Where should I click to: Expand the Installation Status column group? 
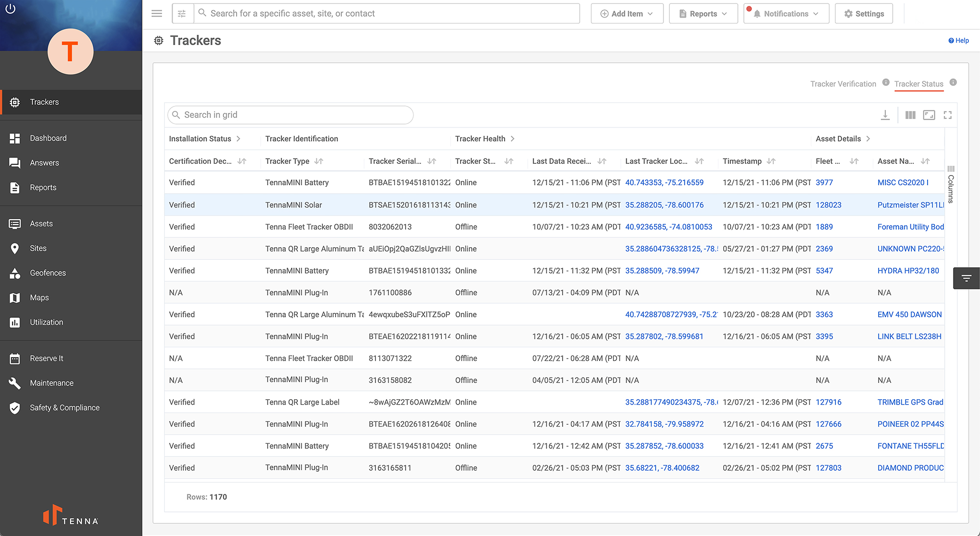(239, 139)
